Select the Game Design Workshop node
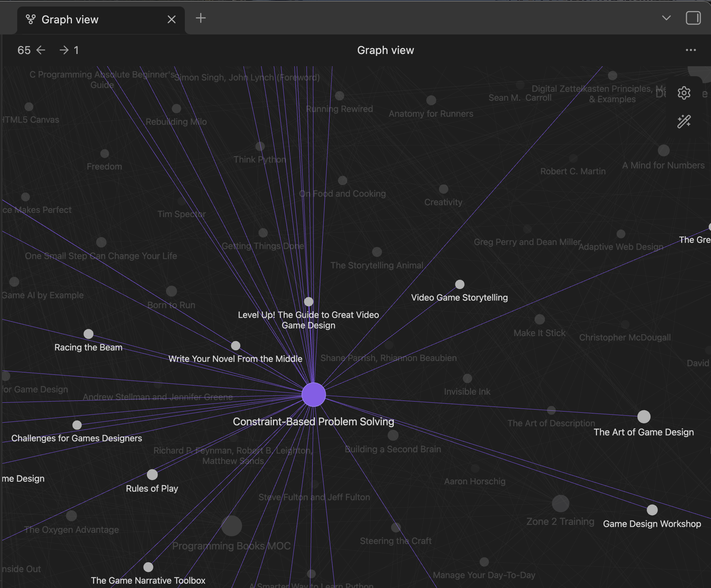This screenshot has width=711, height=588. (652, 510)
